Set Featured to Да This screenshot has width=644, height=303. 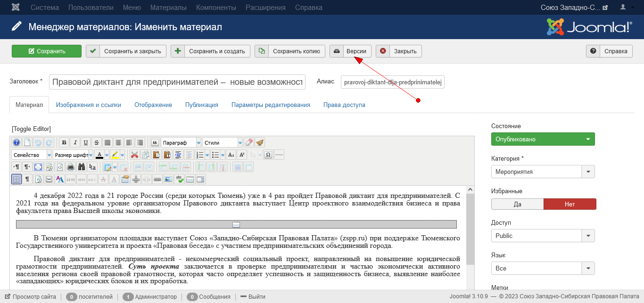(517, 204)
